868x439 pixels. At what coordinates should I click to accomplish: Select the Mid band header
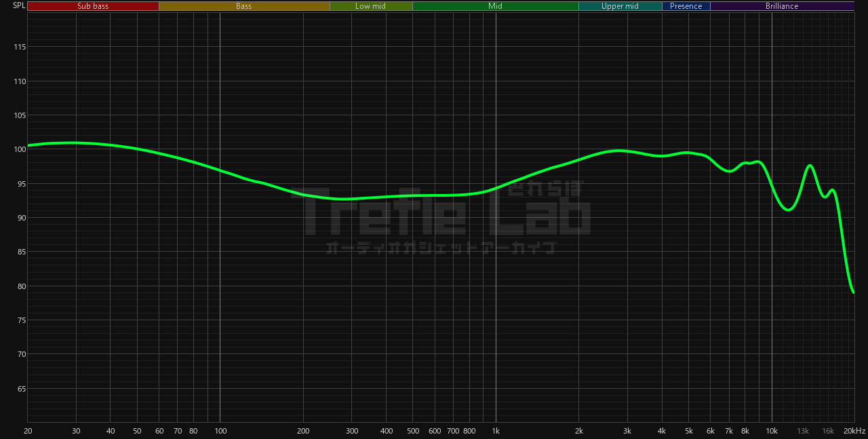[x=496, y=6]
